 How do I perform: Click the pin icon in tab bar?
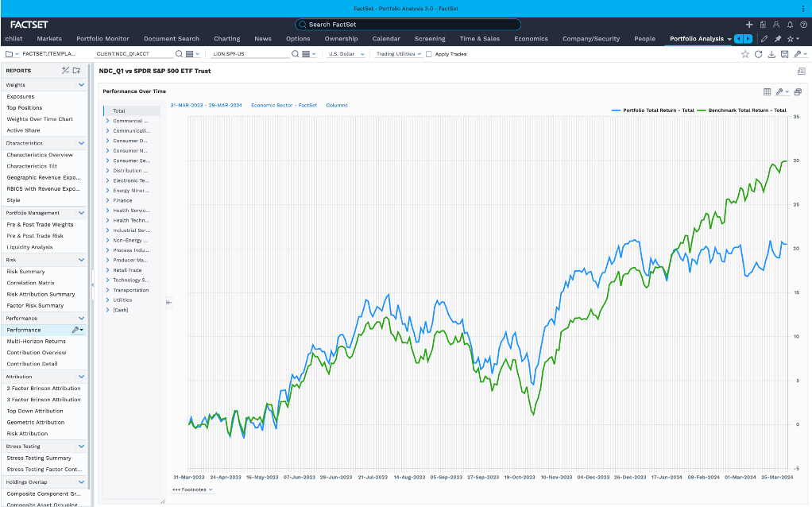point(777,39)
